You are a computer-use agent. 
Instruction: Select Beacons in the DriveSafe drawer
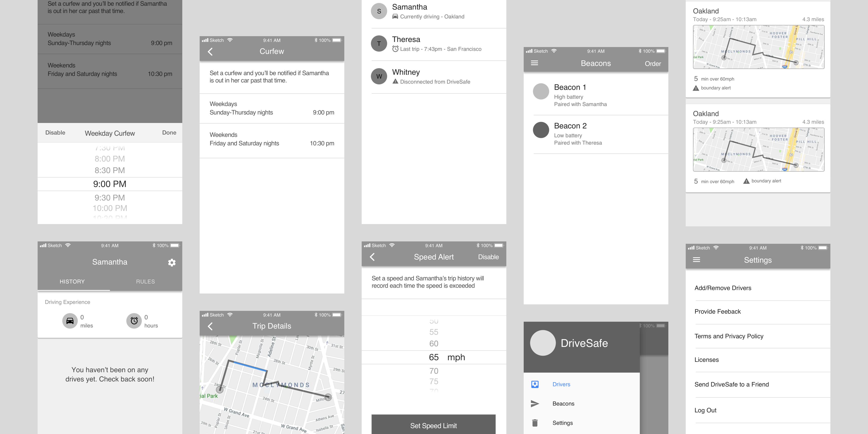pyautogui.click(x=582, y=404)
